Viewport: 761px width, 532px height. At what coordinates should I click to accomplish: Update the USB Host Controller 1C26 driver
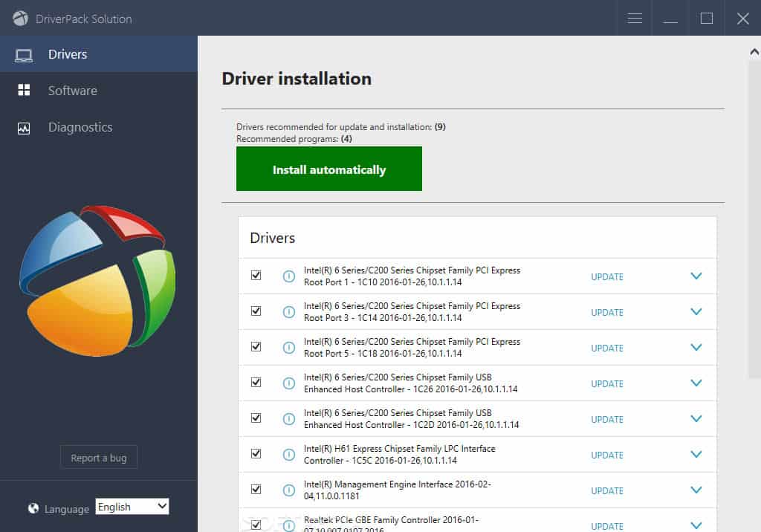[607, 384]
